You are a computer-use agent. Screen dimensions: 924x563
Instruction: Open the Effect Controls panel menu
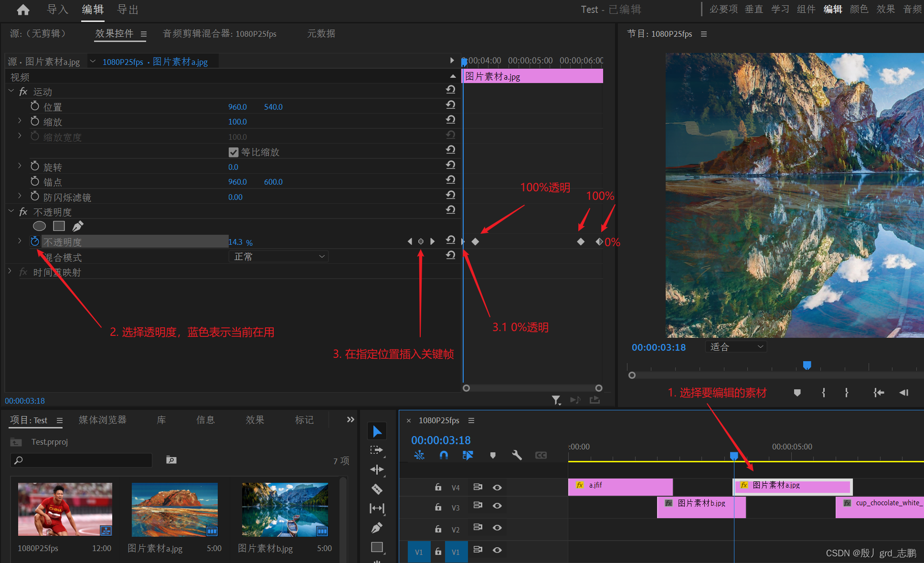144,34
